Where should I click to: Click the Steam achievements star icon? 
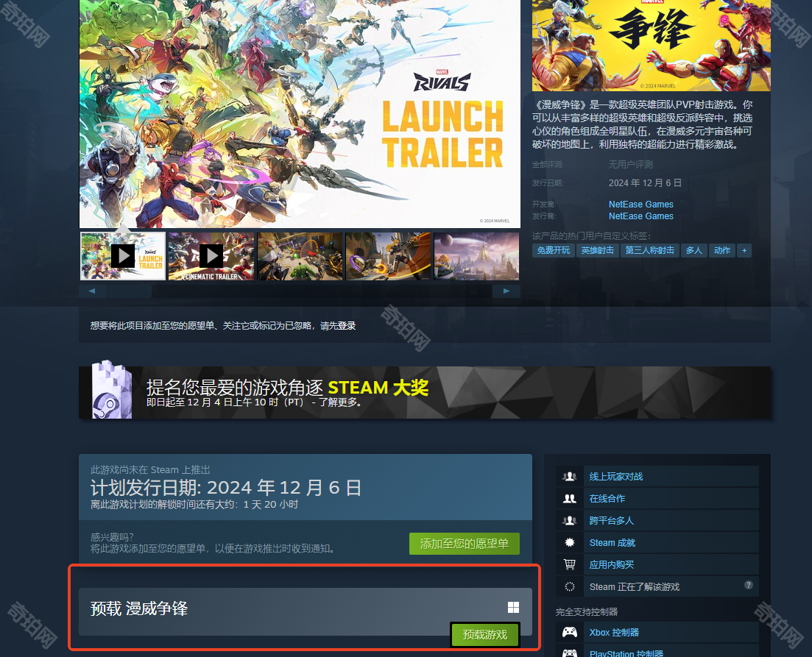click(x=569, y=543)
